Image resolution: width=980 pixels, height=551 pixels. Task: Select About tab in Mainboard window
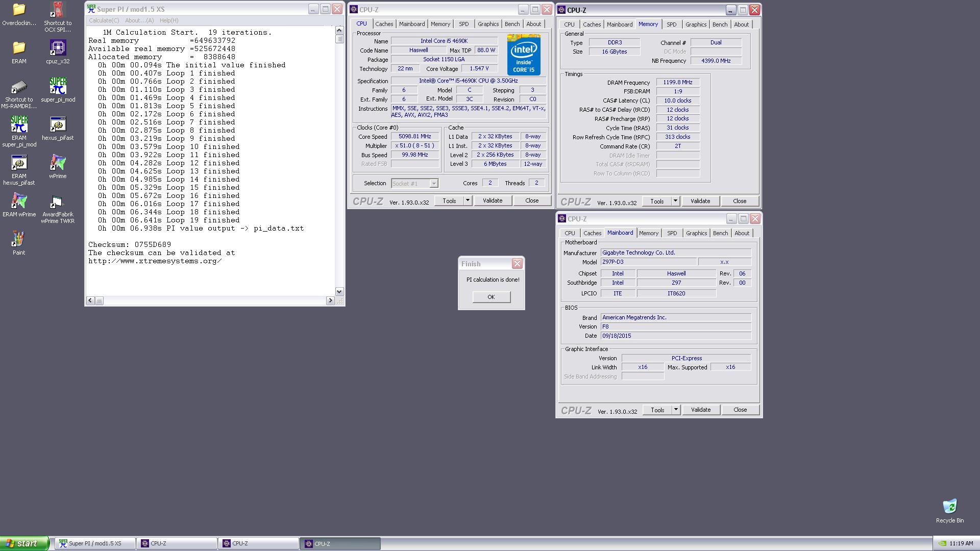coord(742,233)
